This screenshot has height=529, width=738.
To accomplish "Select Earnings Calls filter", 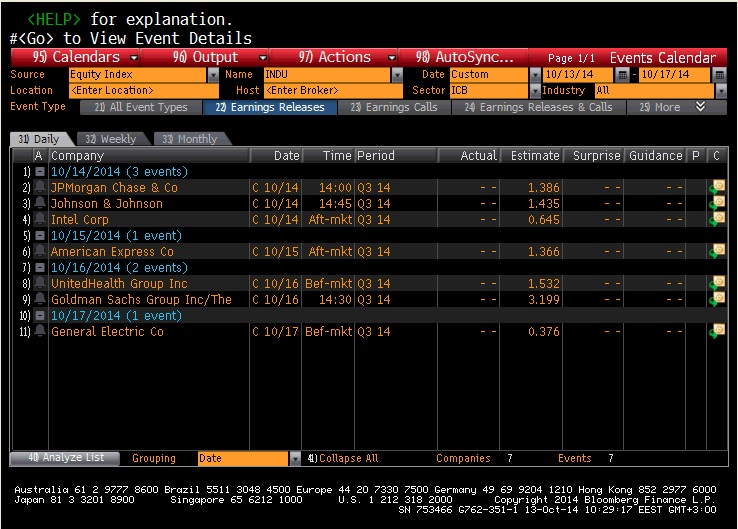I will [394, 107].
